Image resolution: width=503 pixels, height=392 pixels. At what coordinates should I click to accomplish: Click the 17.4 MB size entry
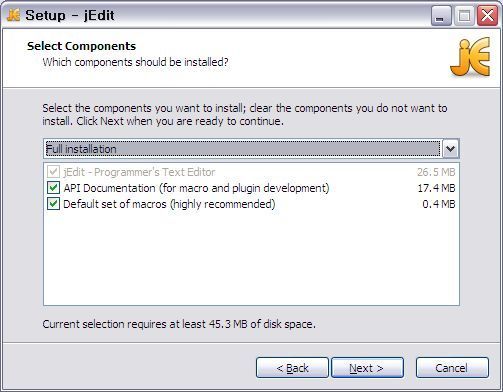[436, 188]
